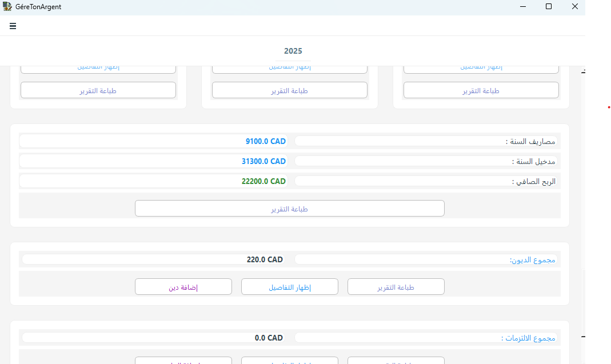Click the مصاريف السنة label field
Viewport: 611px width, 364px height.
(x=426, y=141)
